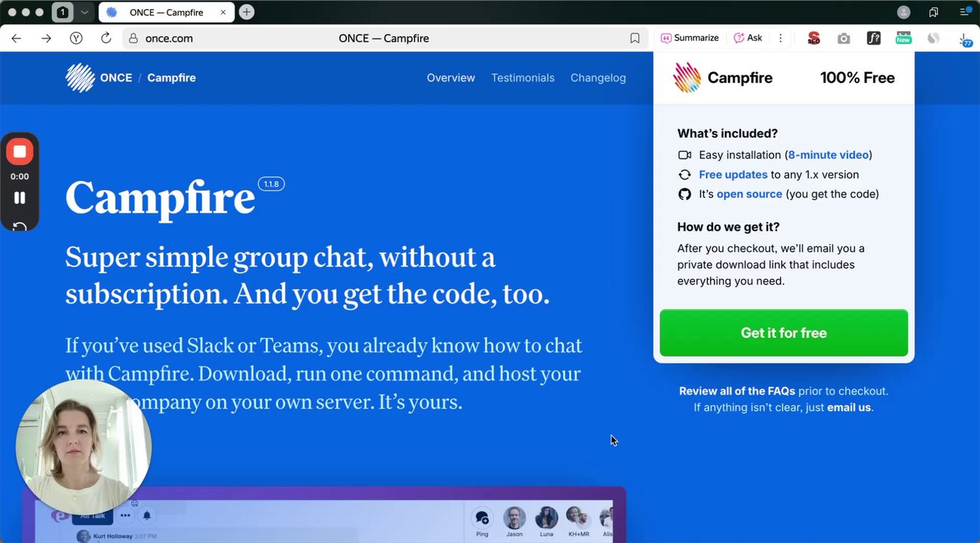Click the presenter webcam bubble
Viewport: 980px width, 543px height.
click(84, 446)
